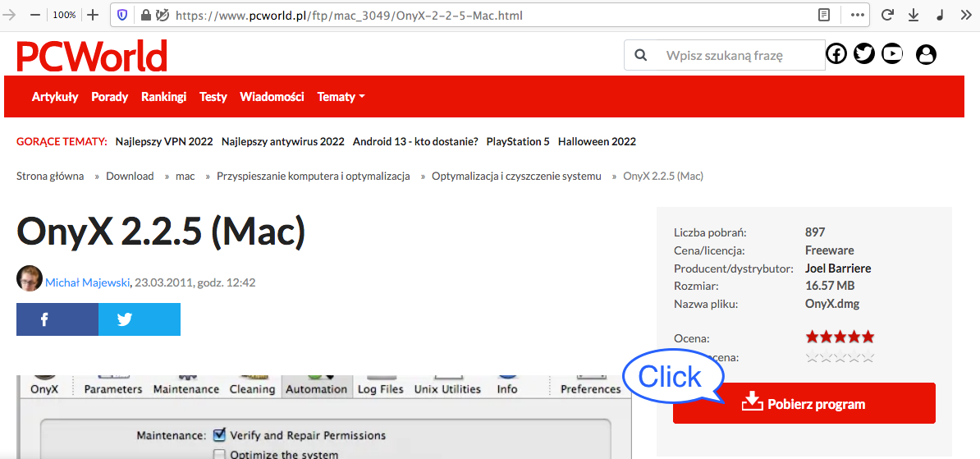Open the Wiadomości menu item
The height and width of the screenshot is (459, 980).
coord(272,97)
